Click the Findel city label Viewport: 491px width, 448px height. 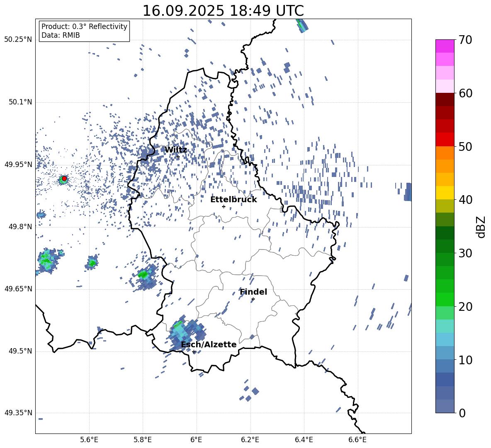253,292
